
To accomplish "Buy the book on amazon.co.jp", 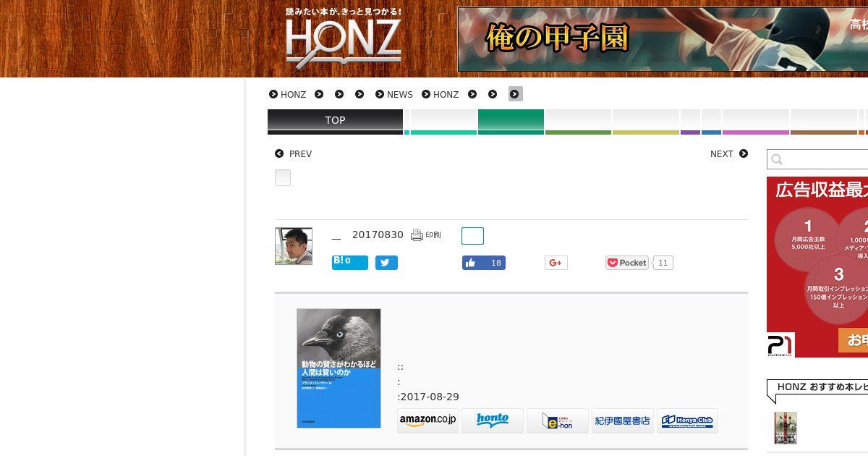I will coord(428,421).
